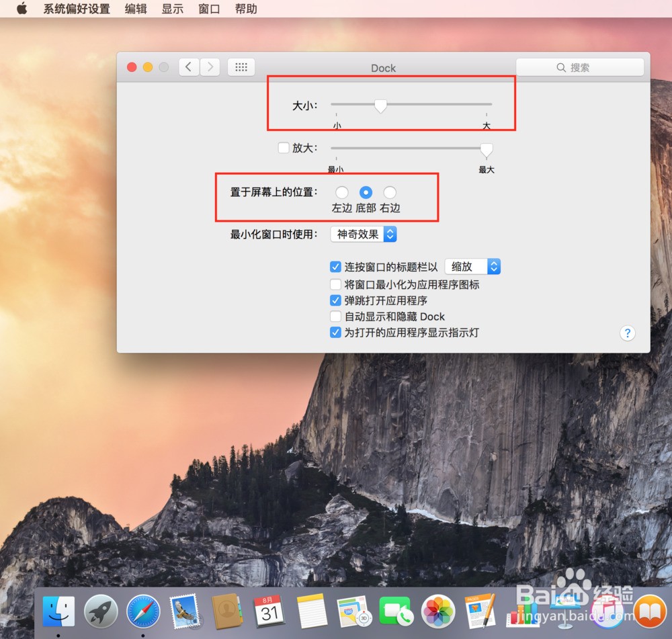Minimize Dock preferences with yellow button
672x639 pixels.
pos(148,67)
